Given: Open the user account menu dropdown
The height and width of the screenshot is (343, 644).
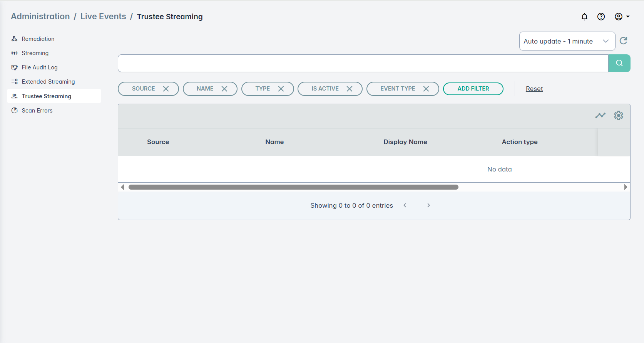Looking at the screenshot, I should click(622, 17).
